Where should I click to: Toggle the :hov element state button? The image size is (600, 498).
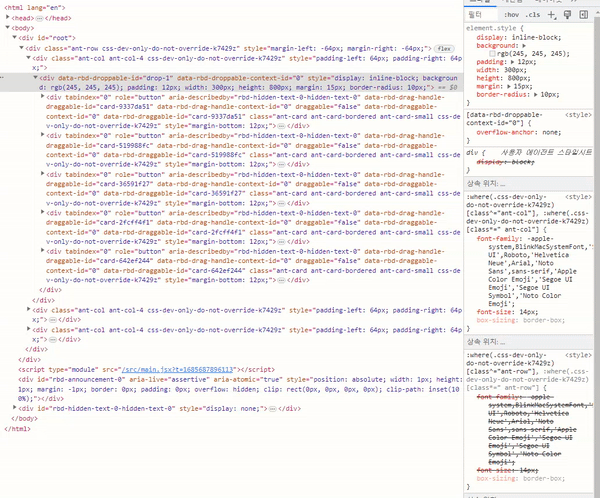point(511,15)
